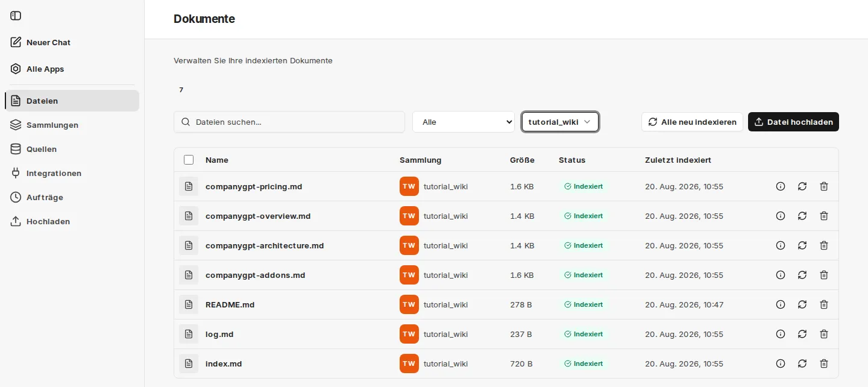
Task: Sort by the Name column header
Action: (x=217, y=160)
